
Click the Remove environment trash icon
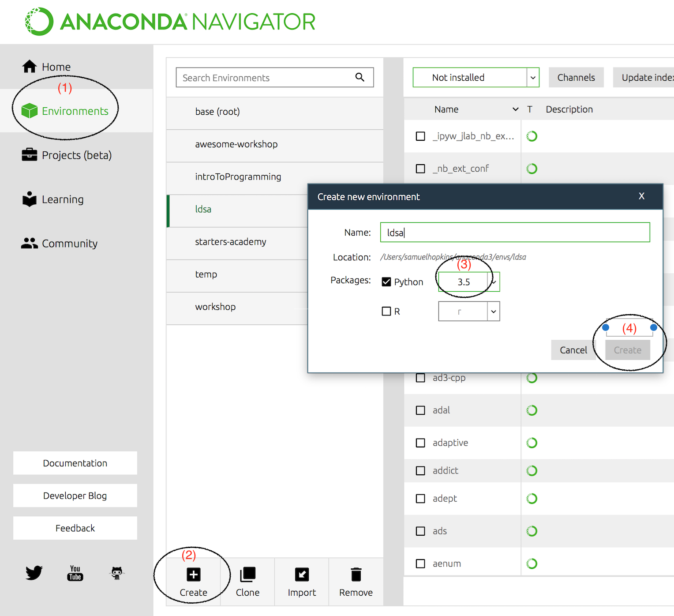point(356,575)
